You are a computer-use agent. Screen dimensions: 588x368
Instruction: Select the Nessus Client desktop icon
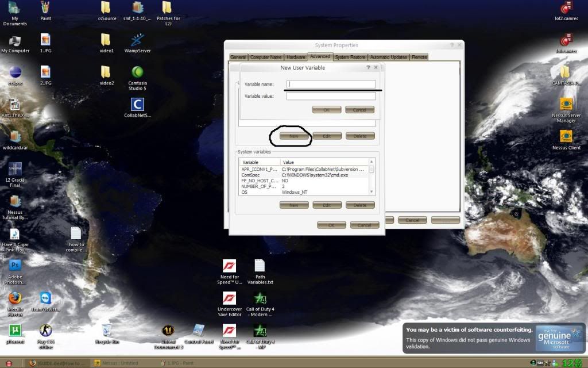tap(566, 137)
